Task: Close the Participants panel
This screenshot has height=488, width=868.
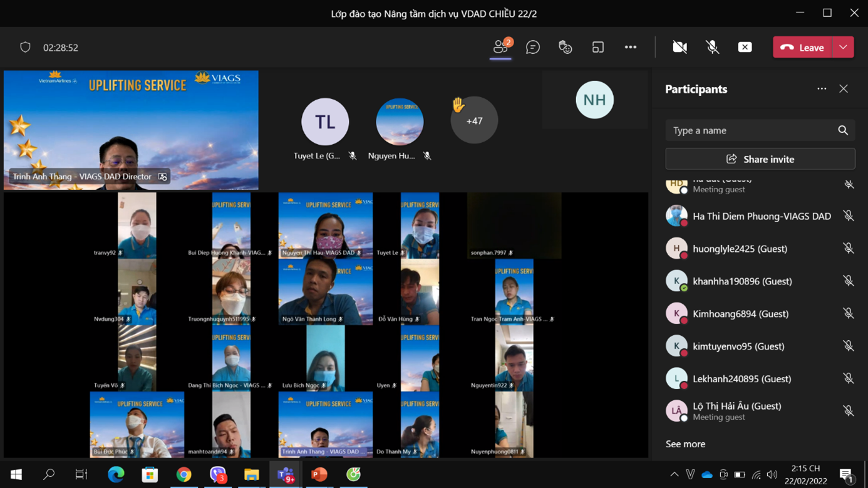Action: coord(844,89)
